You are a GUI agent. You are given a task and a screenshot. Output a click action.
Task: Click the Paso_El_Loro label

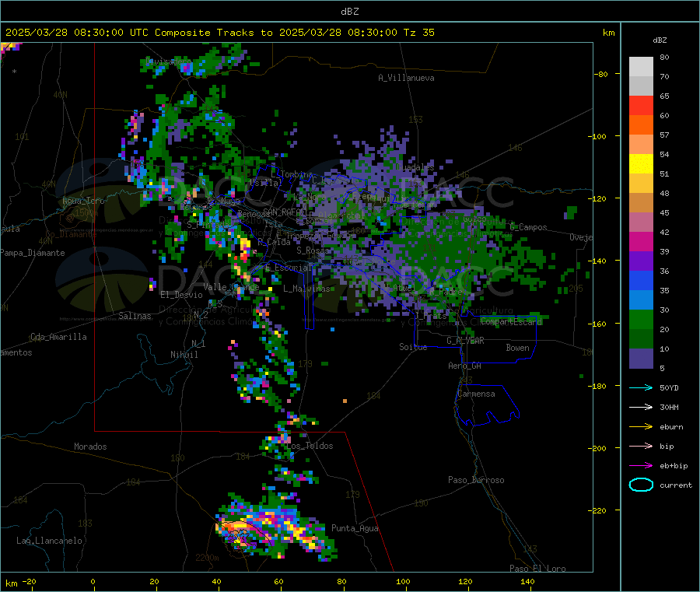click(537, 569)
